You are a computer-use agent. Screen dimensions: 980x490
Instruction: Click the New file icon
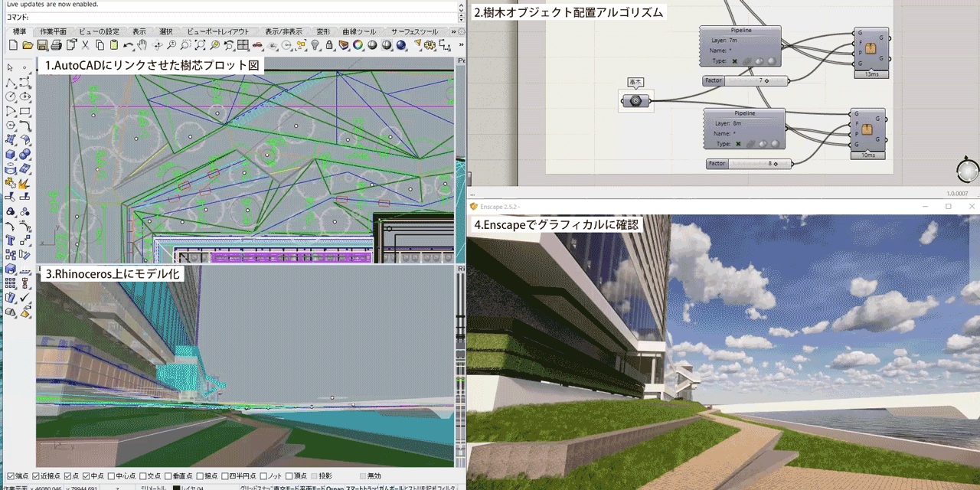(x=13, y=46)
